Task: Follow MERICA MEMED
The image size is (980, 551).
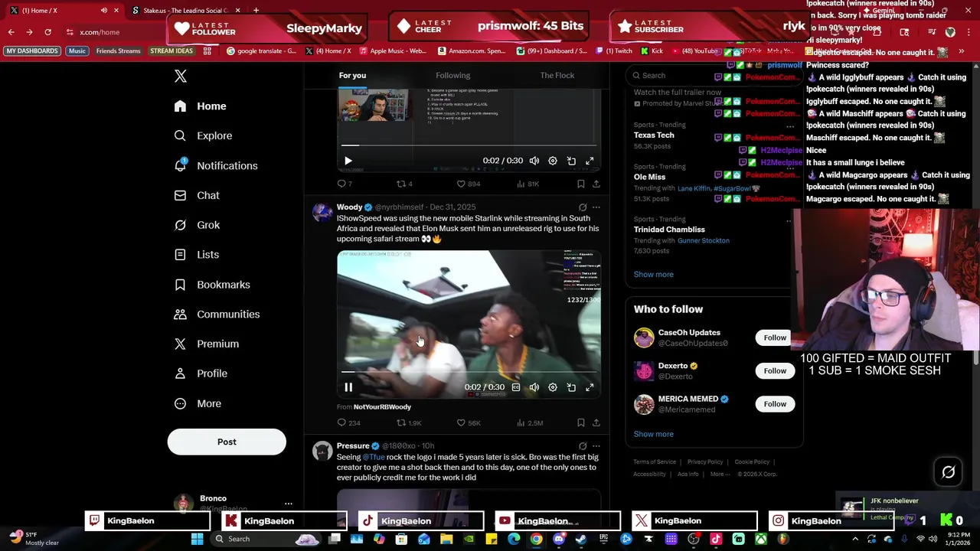Action: [775, 403]
